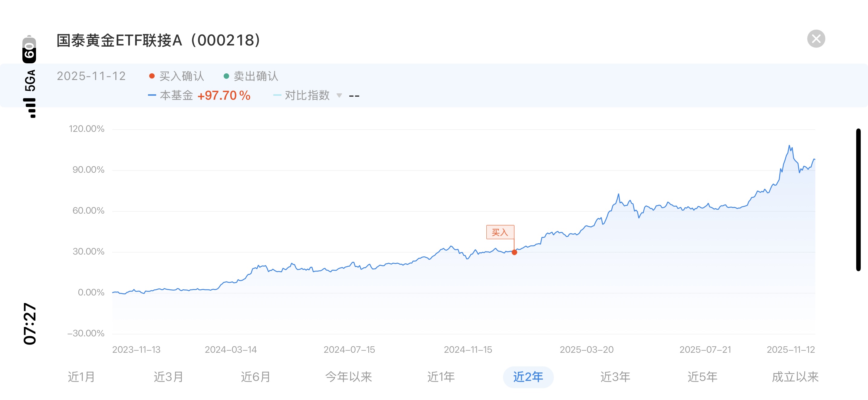
Task: Open the 对比指数 comparison index selector
Action: (x=307, y=95)
